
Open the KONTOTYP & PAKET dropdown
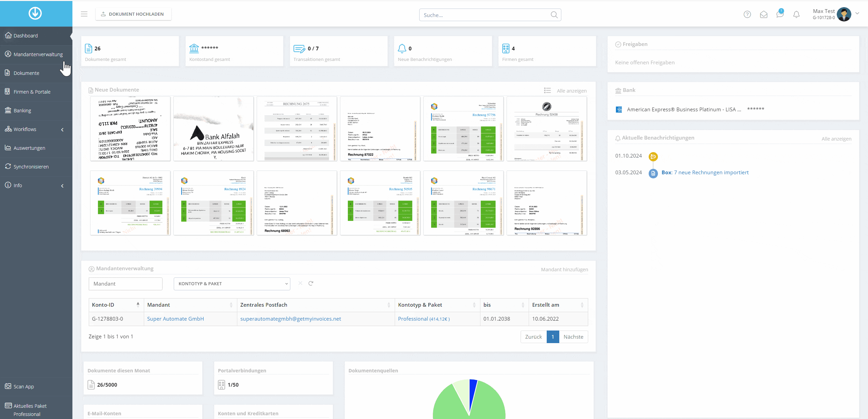(x=232, y=284)
